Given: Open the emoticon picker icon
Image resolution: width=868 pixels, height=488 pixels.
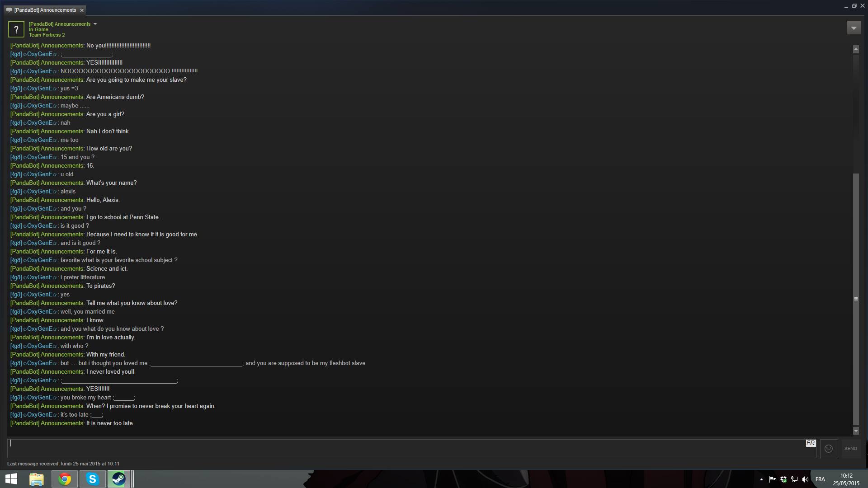Looking at the screenshot, I should coord(829,449).
